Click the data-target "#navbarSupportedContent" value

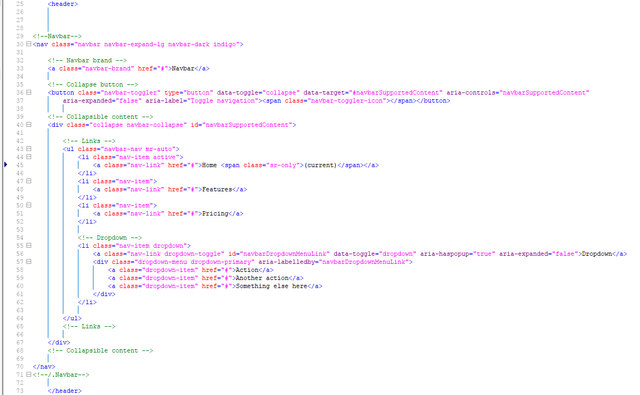[x=396, y=93]
